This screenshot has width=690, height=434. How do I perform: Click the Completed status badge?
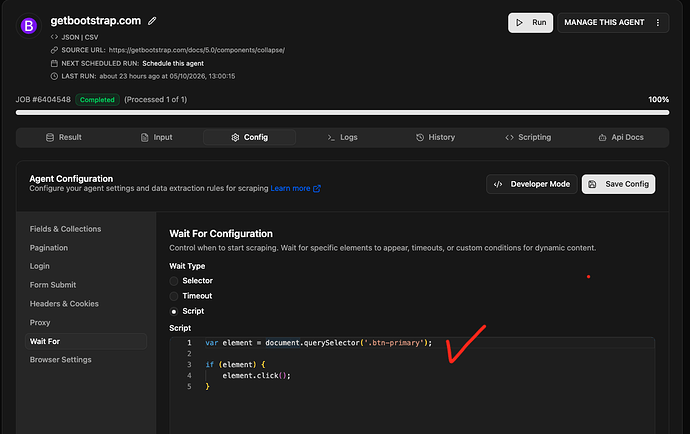[97, 100]
